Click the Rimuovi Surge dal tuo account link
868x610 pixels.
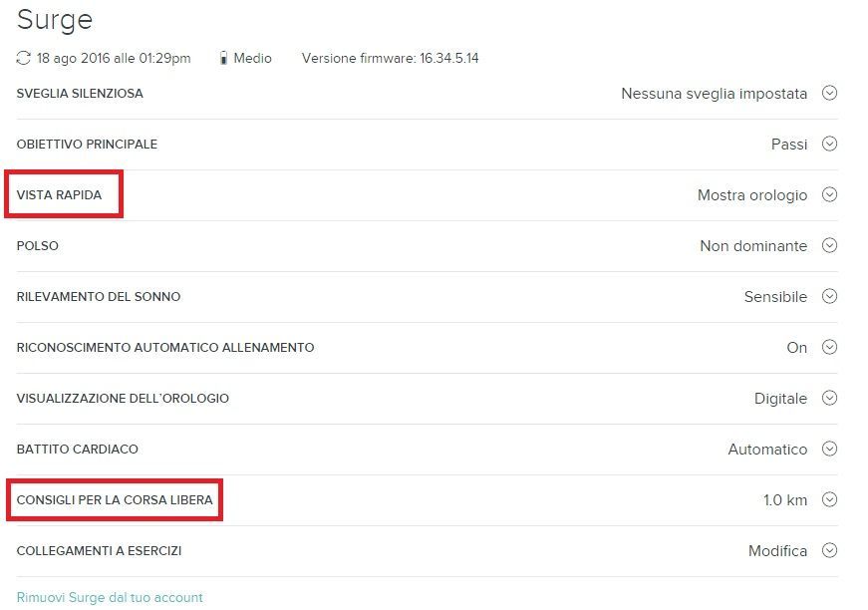coord(110,597)
